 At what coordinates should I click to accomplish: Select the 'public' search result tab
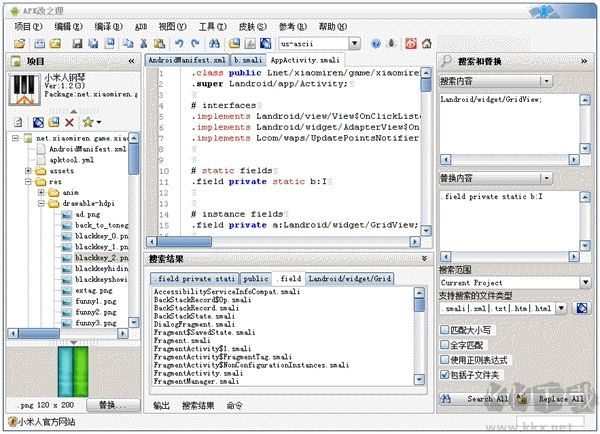256,279
